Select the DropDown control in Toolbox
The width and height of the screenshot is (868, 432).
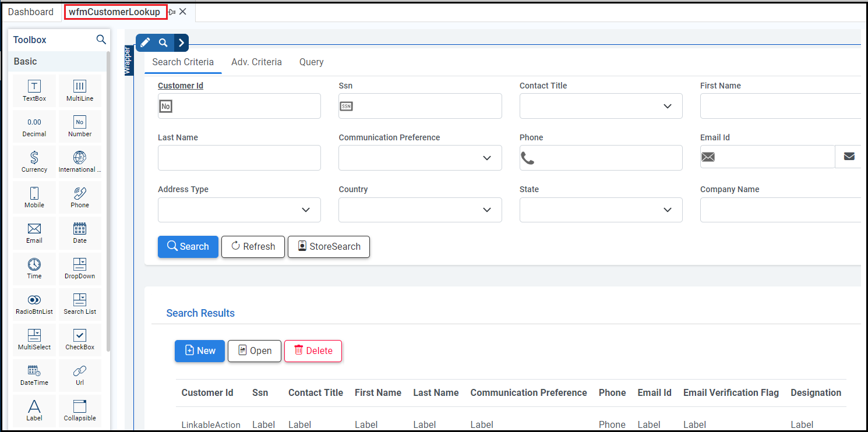pyautogui.click(x=80, y=268)
